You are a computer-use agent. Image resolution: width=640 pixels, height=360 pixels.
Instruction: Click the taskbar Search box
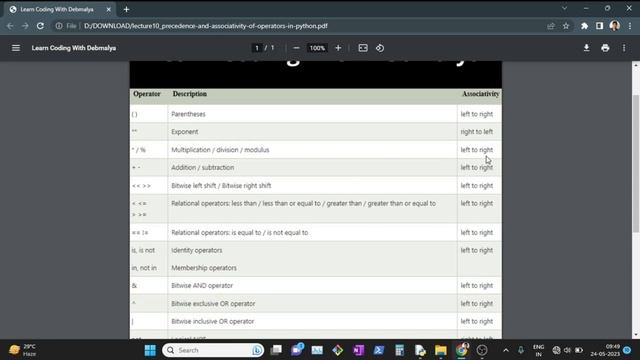point(213,350)
